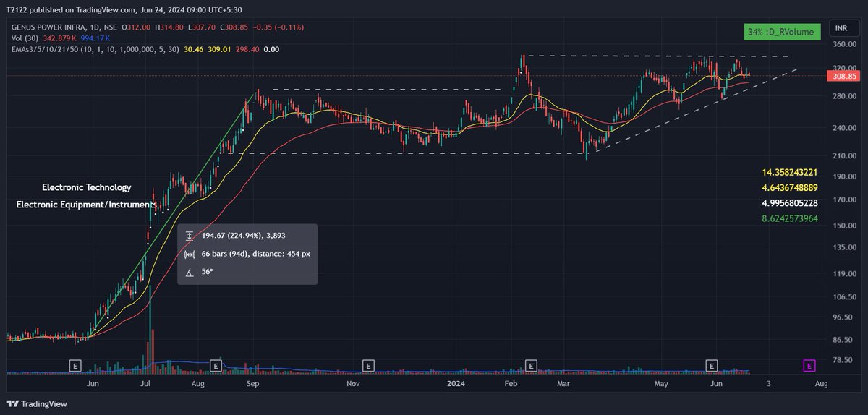Click the Jul time axis label
868x415 pixels.
[x=145, y=384]
